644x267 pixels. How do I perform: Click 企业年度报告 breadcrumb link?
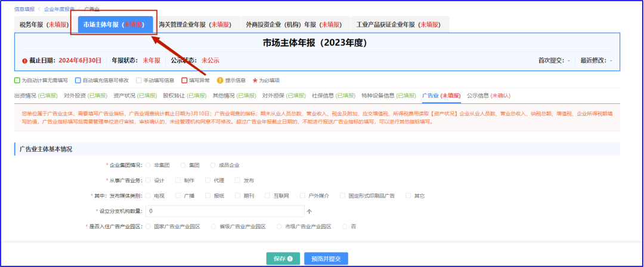tap(60, 8)
